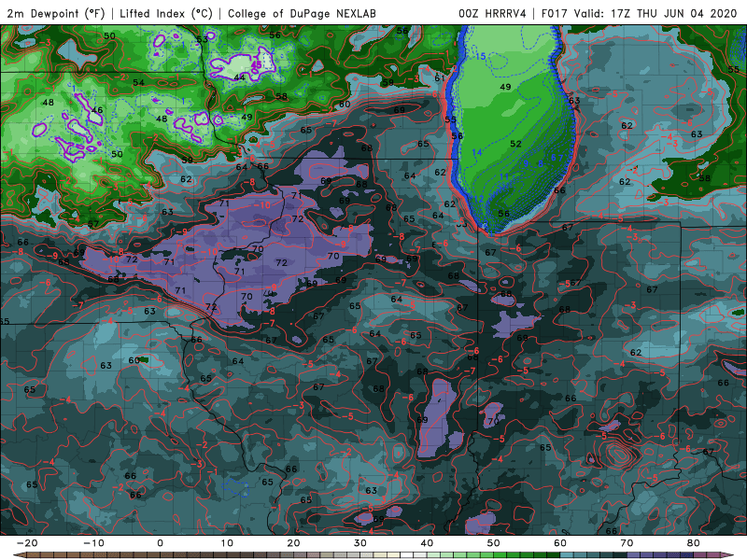Click the '2m Dewpoint (°F)' title text
The width and height of the screenshot is (747, 560).
click(56, 13)
